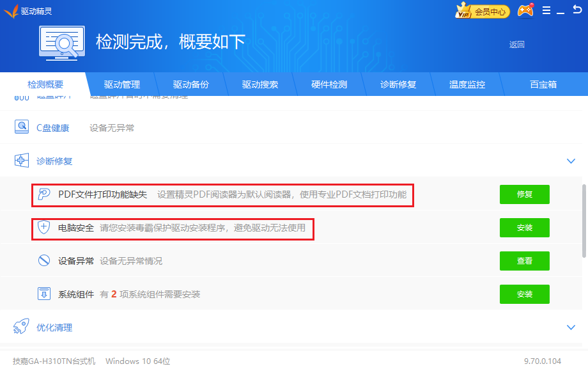Click the C盘健康 disk icon
This screenshot has width=588, height=371.
22,127
